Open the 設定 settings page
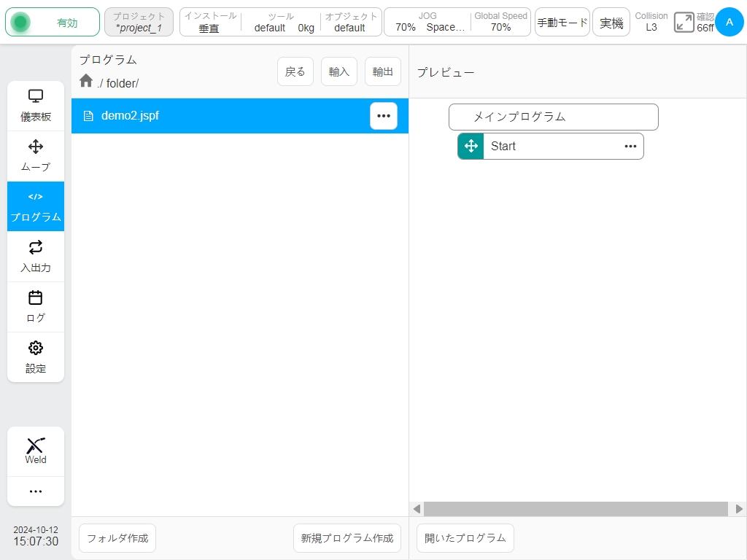This screenshot has width=747, height=560. coord(36,357)
